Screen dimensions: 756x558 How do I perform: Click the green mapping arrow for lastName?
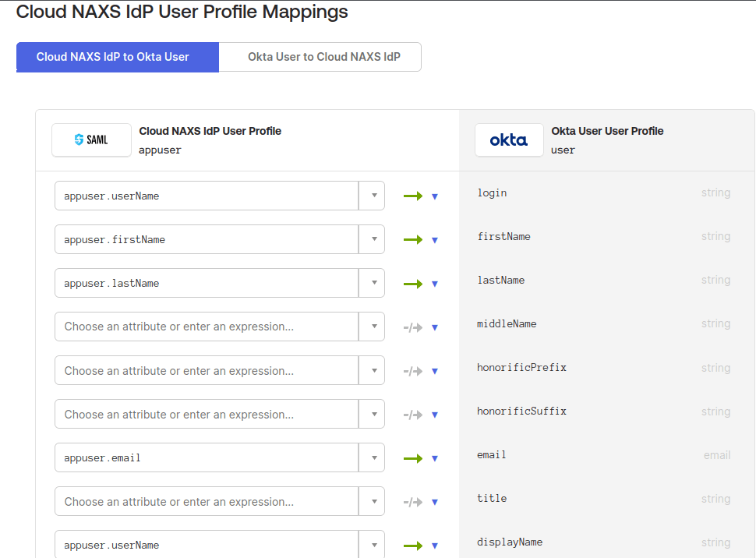[413, 284]
